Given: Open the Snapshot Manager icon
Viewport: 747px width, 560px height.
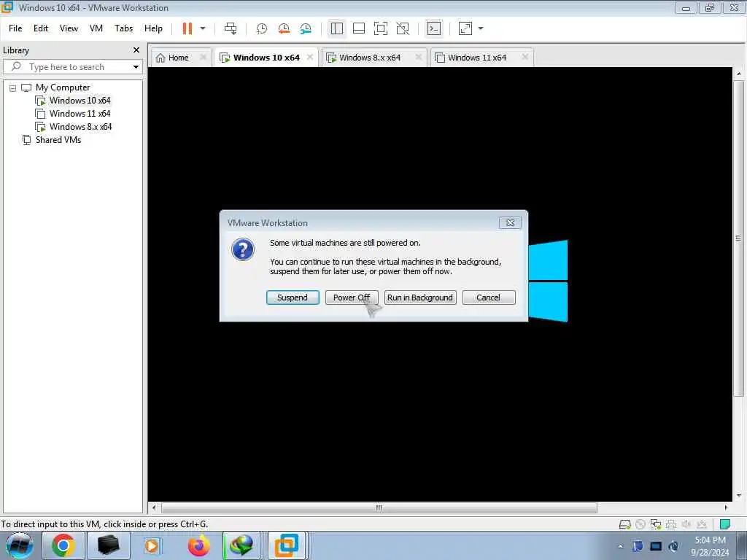Looking at the screenshot, I should (306, 28).
